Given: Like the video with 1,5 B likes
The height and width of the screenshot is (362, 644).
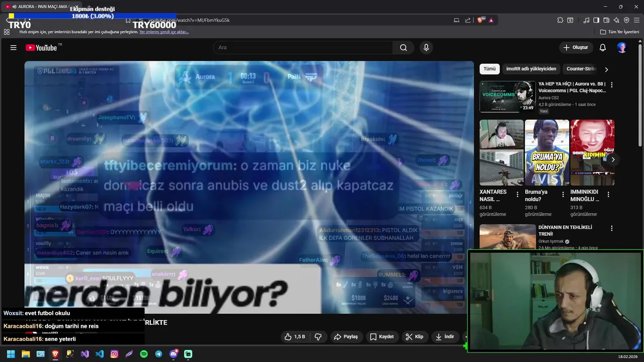Looking at the screenshot, I should (295, 337).
